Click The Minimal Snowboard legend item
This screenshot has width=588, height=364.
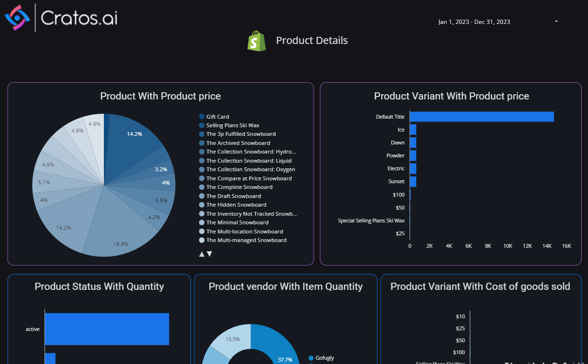click(234, 222)
